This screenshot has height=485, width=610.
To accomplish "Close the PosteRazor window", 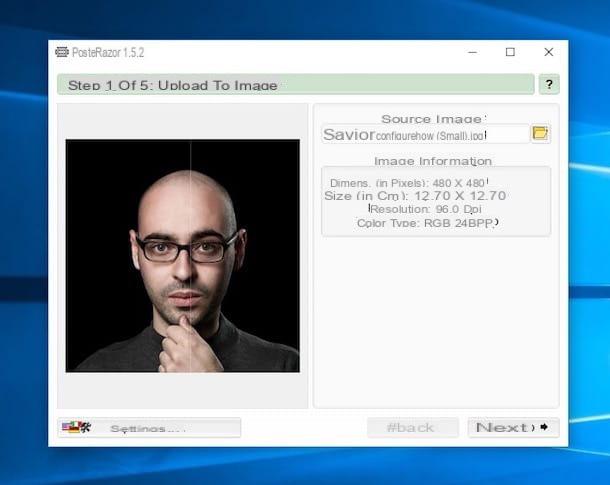I will point(548,52).
